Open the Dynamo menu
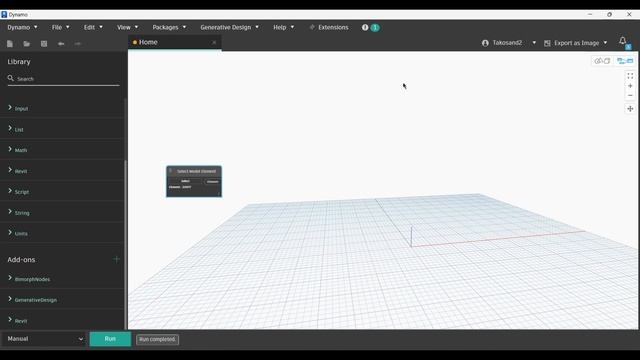The height and width of the screenshot is (360, 640). point(22,27)
